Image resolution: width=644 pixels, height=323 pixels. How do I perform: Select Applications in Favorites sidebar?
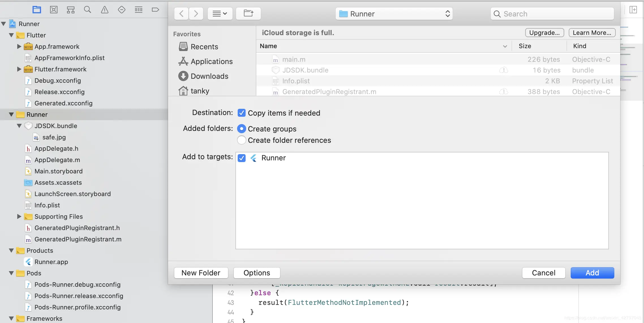(x=211, y=61)
